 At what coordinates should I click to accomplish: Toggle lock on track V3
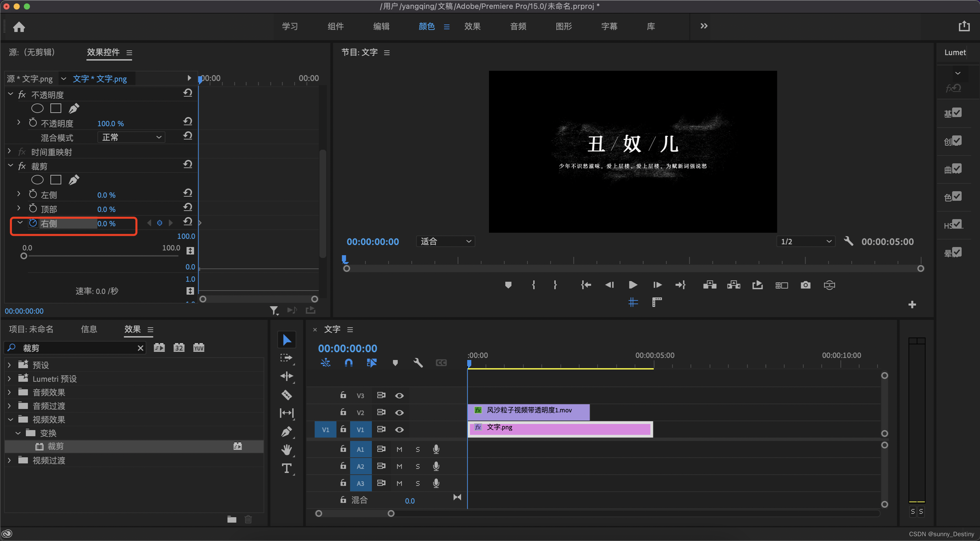343,395
